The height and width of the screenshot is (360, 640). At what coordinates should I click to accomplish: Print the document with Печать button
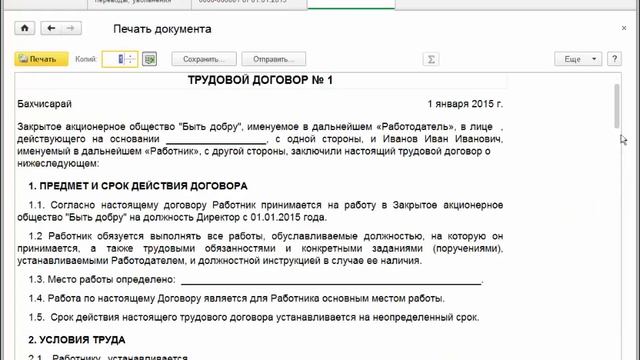[41, 59]
